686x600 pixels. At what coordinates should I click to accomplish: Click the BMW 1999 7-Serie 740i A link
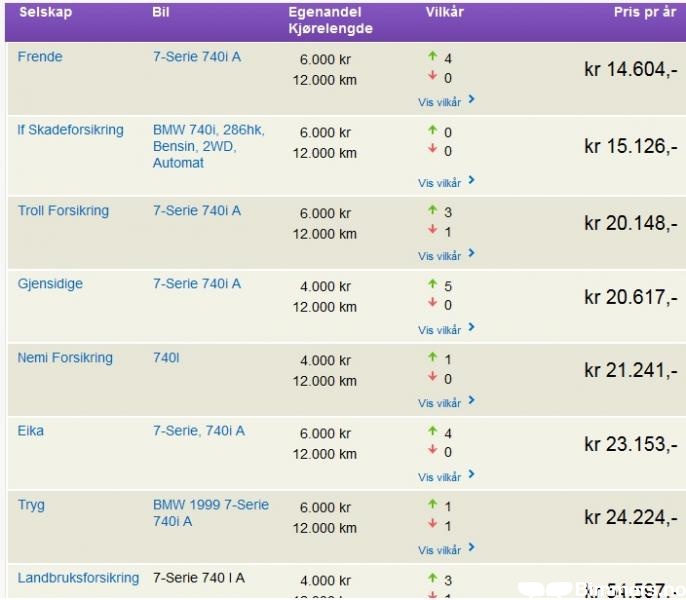click(x=210, y=513)
